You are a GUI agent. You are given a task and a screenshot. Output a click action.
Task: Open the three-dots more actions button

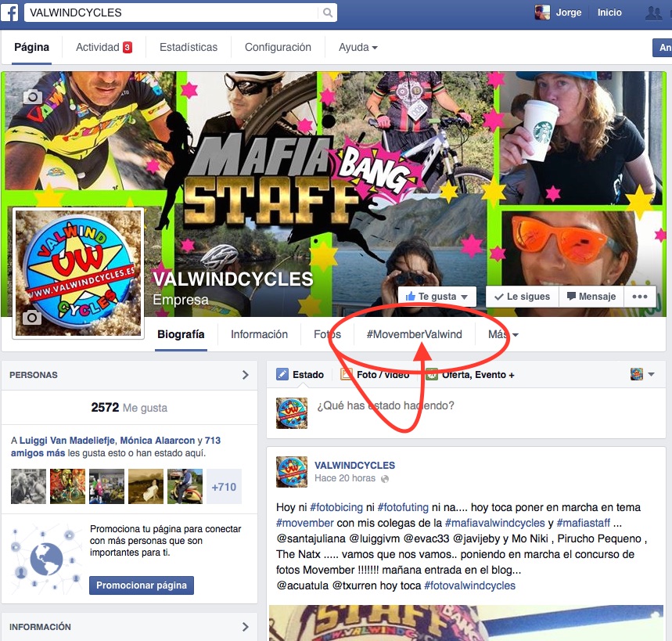[639, 297]
